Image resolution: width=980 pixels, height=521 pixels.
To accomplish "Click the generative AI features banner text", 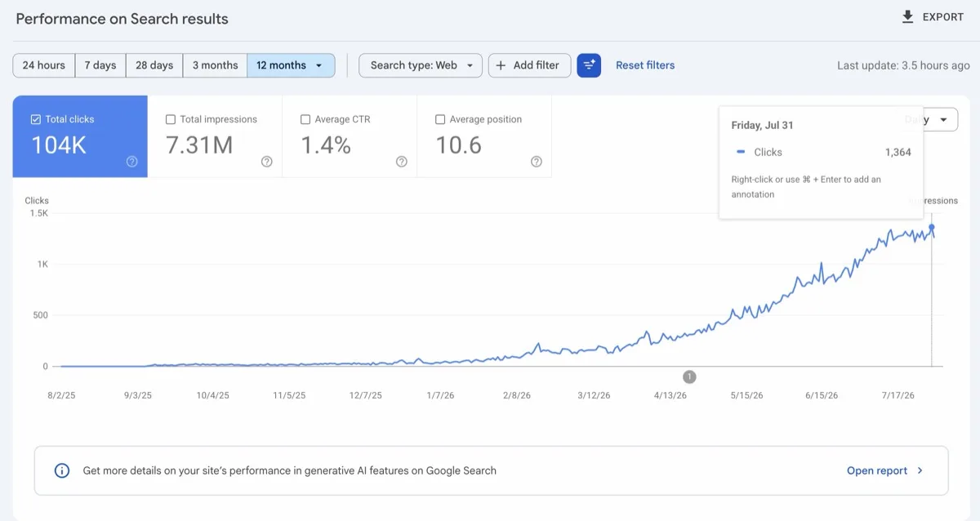I will tap(290, 470).
